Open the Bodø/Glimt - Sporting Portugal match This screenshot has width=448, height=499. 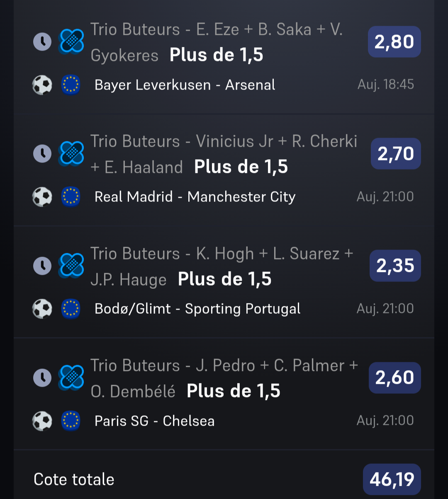pyautogui.click(x=197, y=309)
